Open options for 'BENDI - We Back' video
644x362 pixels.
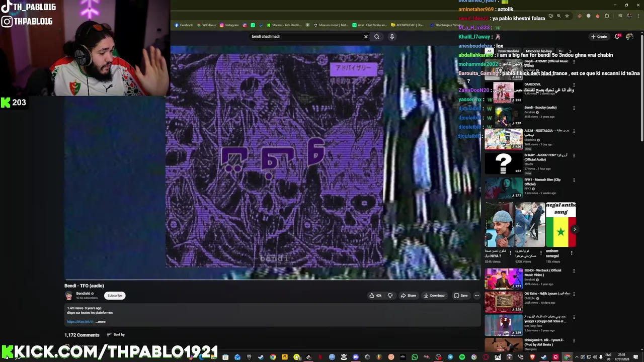click(x=574, y=271)
